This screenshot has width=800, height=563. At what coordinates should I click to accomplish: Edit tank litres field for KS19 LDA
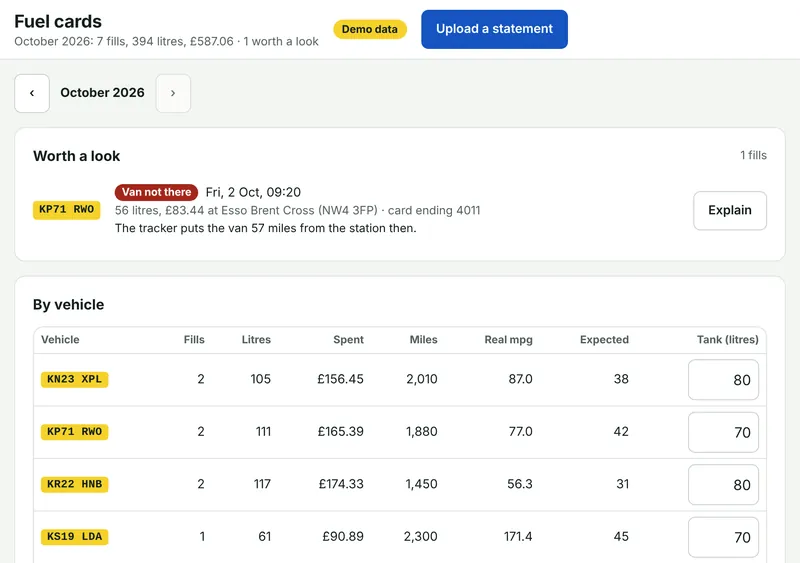[723, 537]
